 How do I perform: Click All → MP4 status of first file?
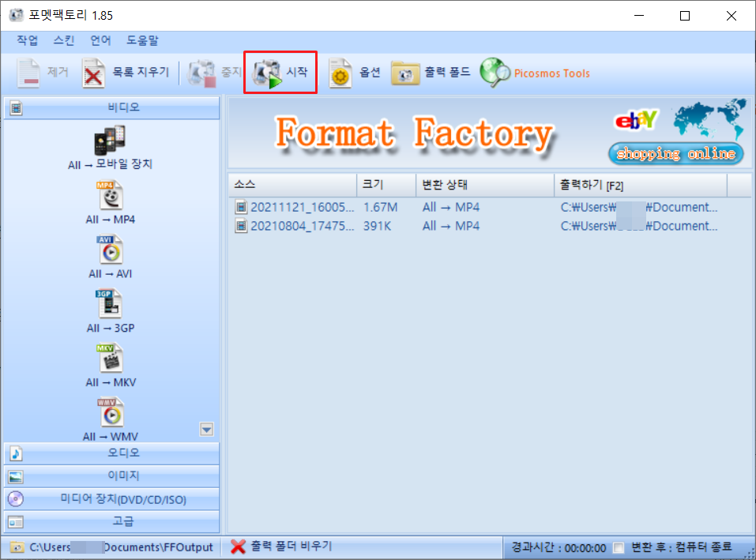pyautogui.click(x=451, y=207)
